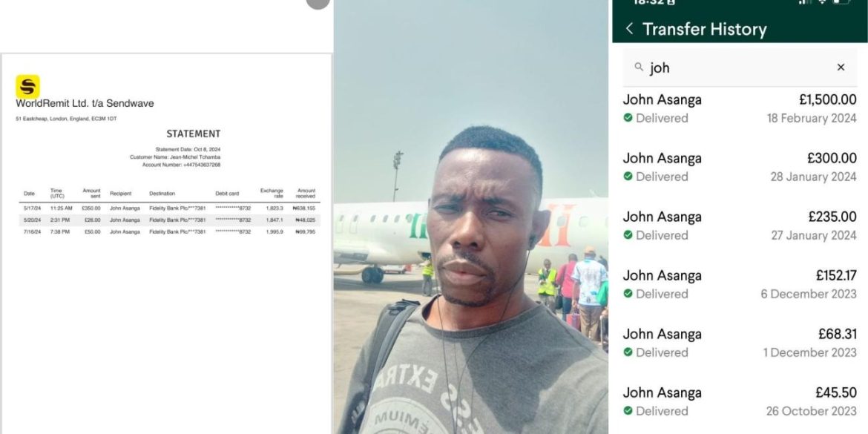Tap the magnifier search icon
Viewport: 868px width, 434px height.
coord(639,67)
